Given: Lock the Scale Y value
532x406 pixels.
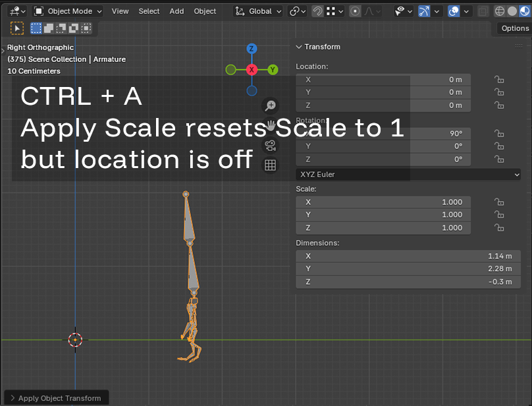Looking at the screenshot, I should point(499,215).
